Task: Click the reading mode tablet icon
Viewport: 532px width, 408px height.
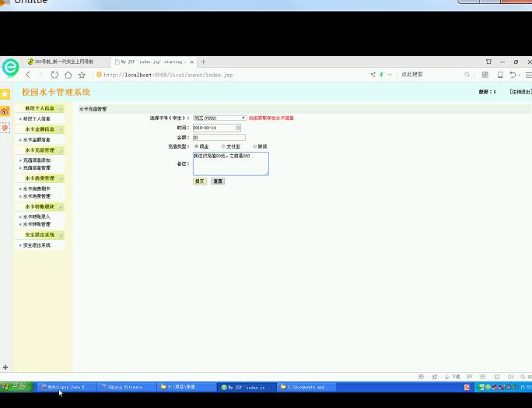Action: (x=500, y=75)
